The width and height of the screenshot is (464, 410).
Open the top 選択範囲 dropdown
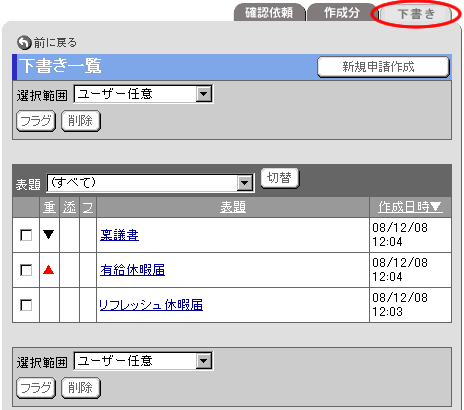point(143,94)
